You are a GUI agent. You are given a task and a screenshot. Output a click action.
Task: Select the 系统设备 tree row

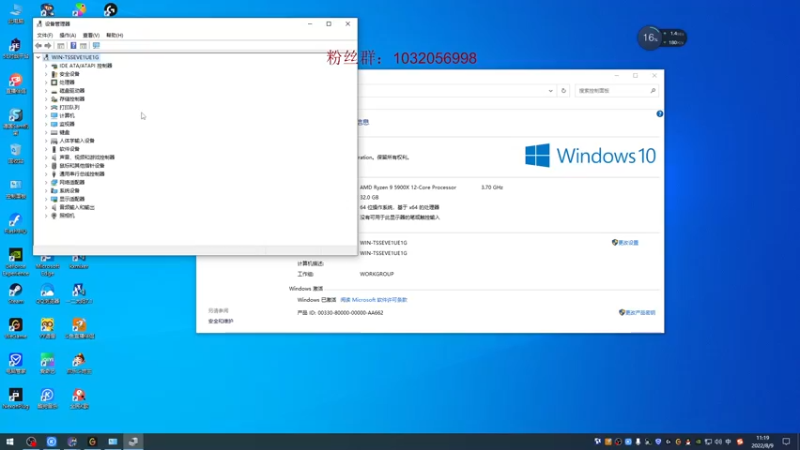coord(65,190)
